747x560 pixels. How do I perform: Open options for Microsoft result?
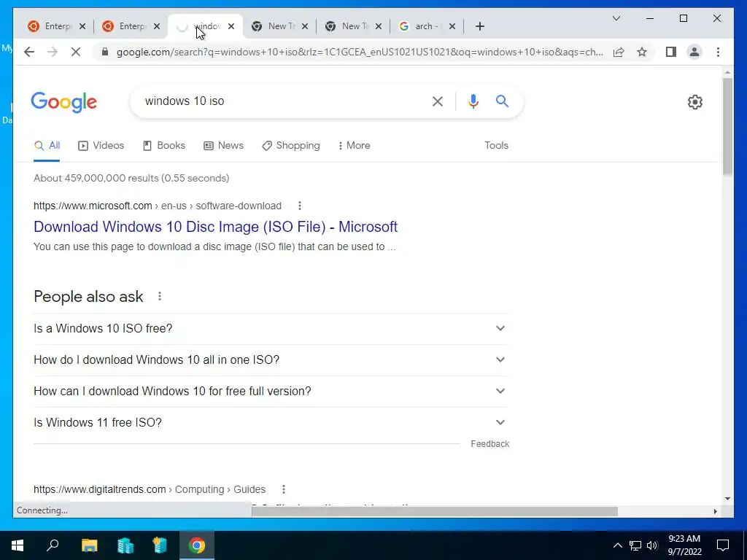pyautogui.click(x=300, y=206)
